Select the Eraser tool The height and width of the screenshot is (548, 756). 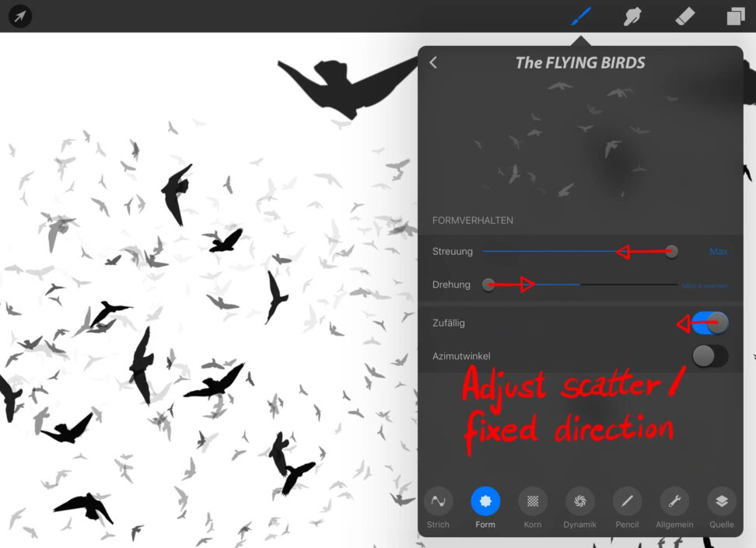(x=684, y=16)
